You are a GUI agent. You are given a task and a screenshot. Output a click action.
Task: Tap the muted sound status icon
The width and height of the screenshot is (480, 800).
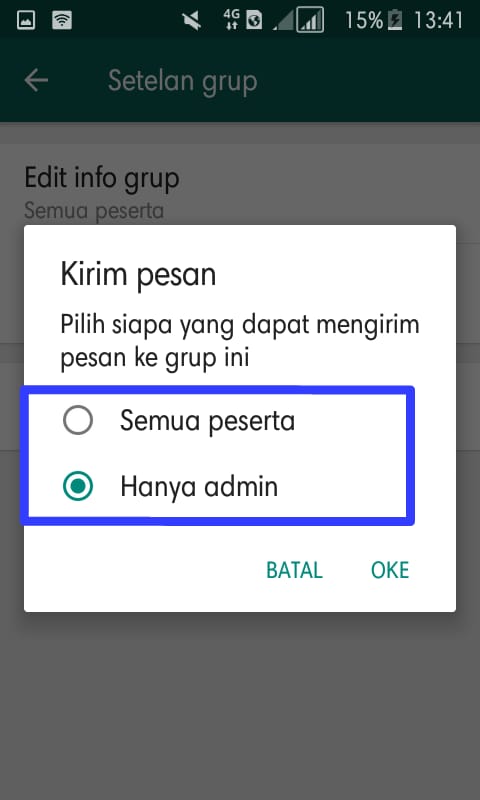pos(192,20)
